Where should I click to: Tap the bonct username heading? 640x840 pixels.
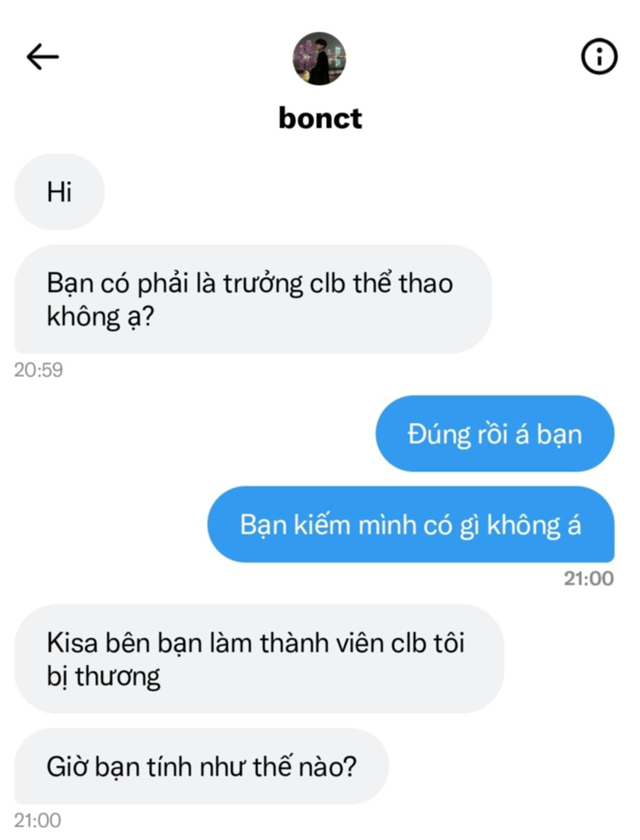(320, 118)
